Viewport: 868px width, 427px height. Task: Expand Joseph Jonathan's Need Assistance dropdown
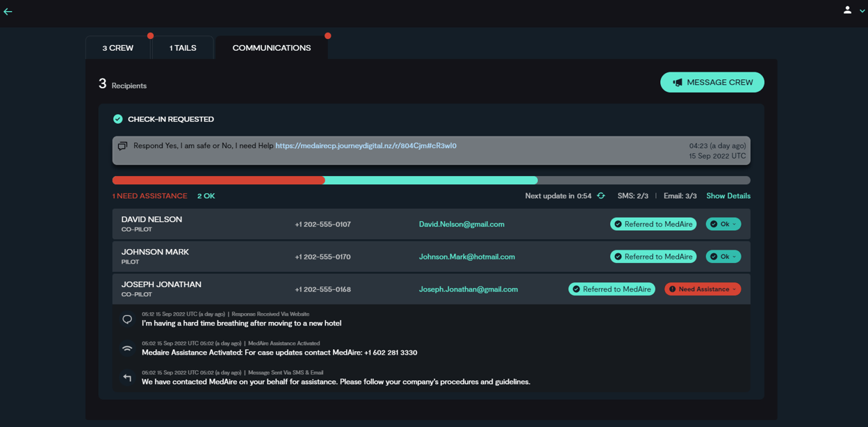tap(703, 289)
